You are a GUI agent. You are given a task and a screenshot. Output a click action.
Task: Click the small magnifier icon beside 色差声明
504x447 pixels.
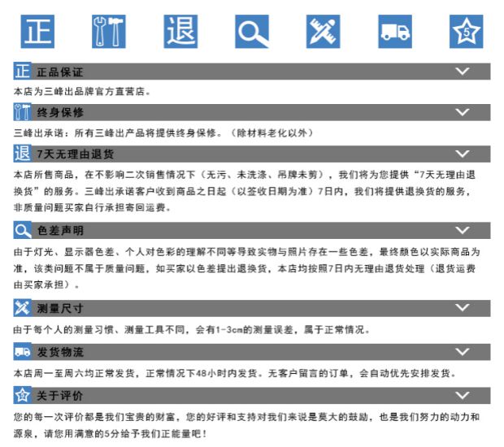pyautogui.click(x=23, y=230)
